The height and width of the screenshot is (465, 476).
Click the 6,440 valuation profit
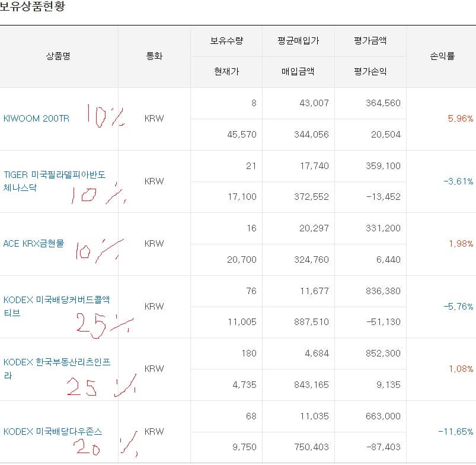389,260
